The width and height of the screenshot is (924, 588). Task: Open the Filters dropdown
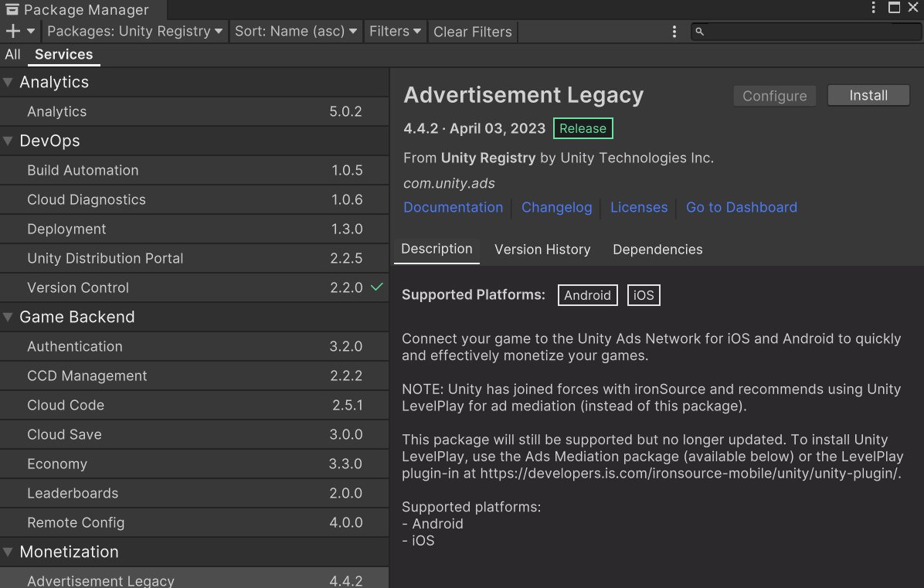point(395,31)
